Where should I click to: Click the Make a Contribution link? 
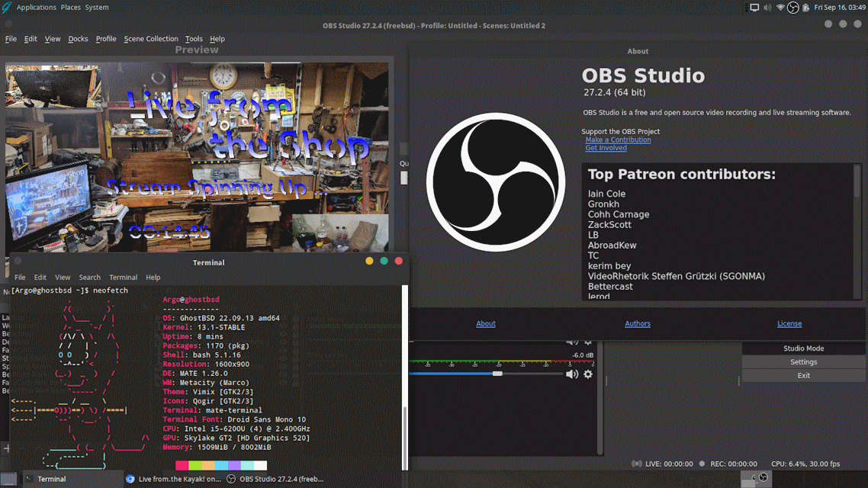(x=618, y=140)
